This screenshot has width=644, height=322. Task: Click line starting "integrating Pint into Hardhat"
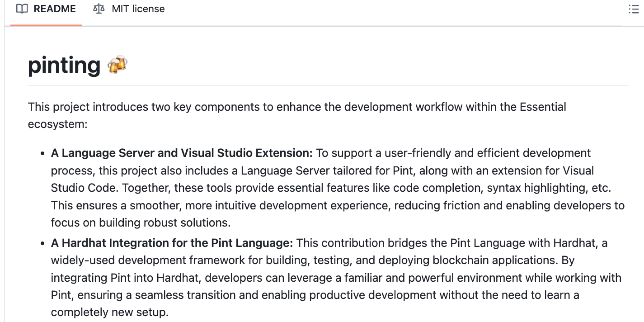[x=336, y=278]
